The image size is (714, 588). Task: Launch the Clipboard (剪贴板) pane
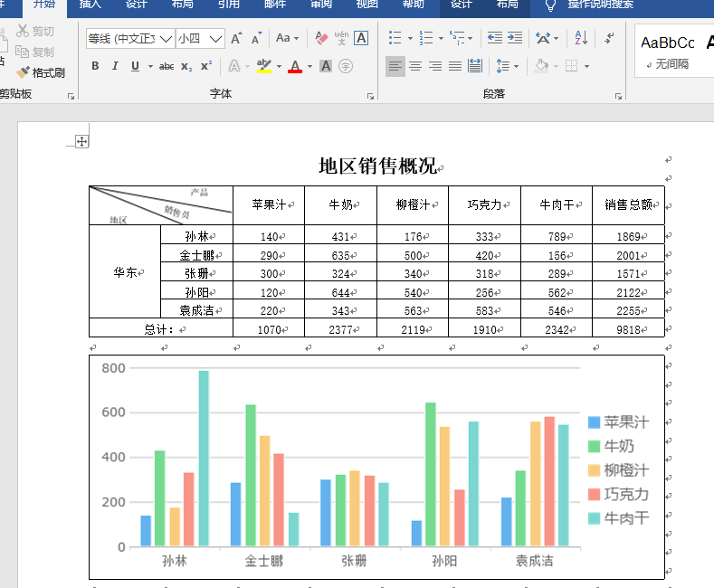(x=71, y=96)
